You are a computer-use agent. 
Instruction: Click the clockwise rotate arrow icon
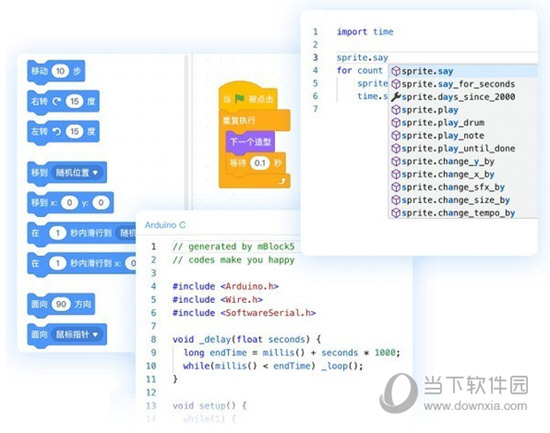(x=56, y=101)
